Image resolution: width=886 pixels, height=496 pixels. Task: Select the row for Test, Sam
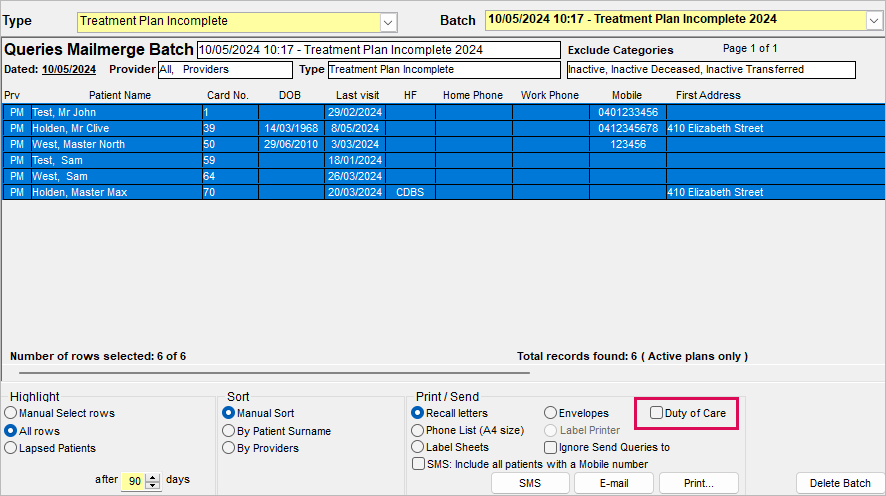coord(444,160)
